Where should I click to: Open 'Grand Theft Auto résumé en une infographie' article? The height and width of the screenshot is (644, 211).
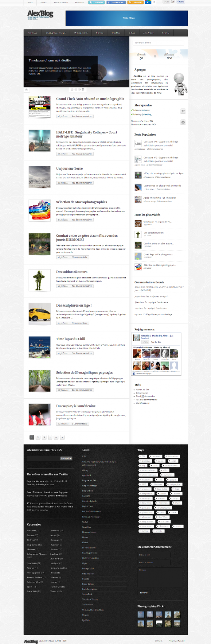pos(90,99)
